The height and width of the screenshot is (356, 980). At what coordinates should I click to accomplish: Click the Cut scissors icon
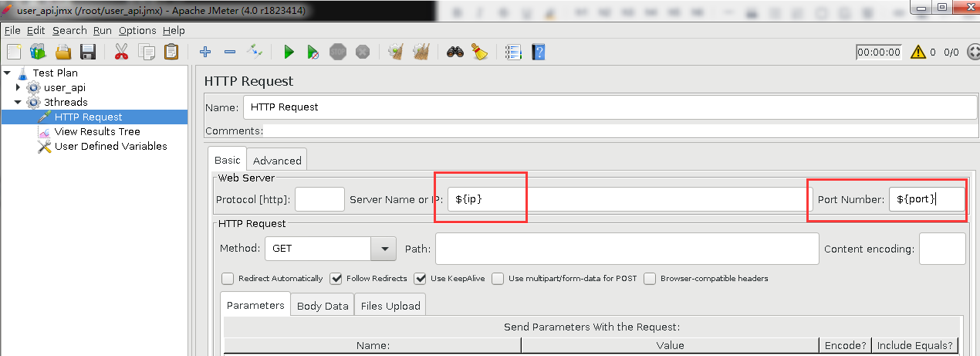click(121, 52)
